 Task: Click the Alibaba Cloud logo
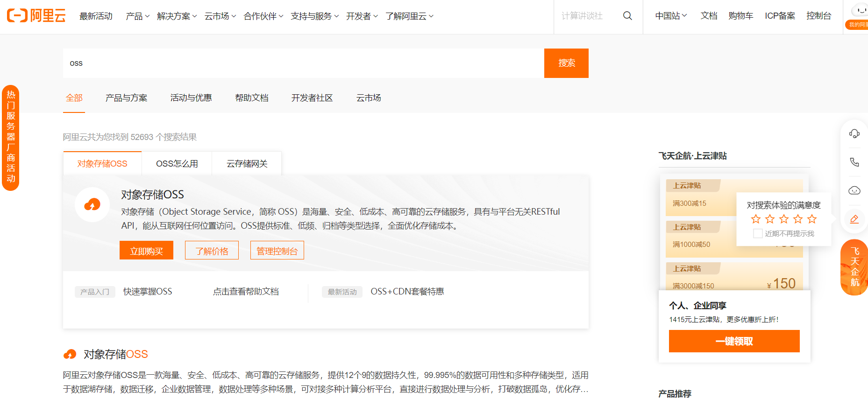(36, 16)
